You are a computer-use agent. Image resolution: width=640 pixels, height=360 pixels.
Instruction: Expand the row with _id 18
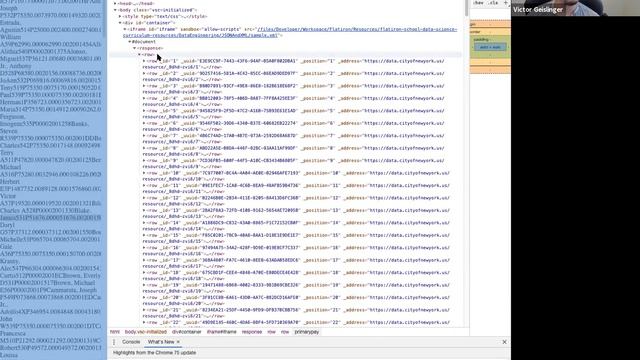pyautogui.click(x=144, y=273)
